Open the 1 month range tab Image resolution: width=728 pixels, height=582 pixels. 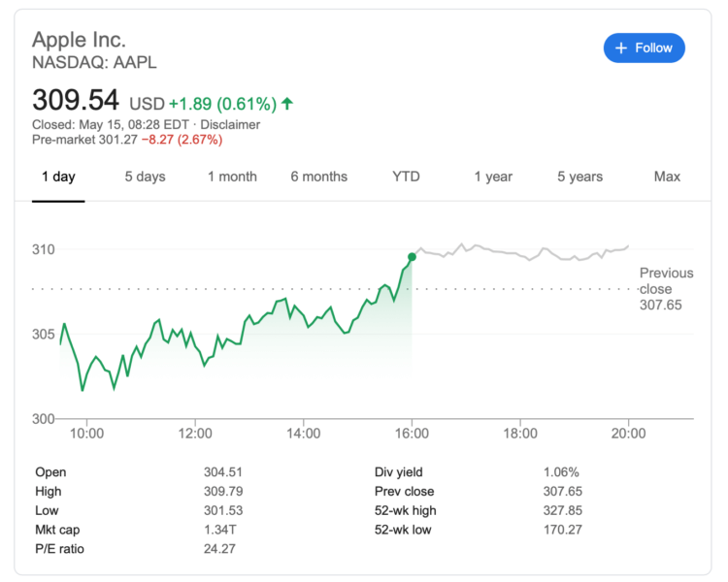[x=232, y=177]
